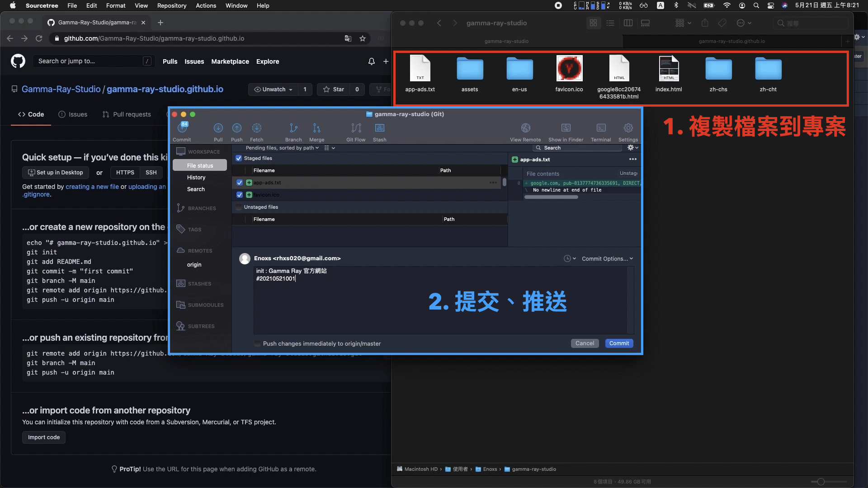Image resolution: width=868 pixels, height=488 pixels.
Task: Open the Actions menu in menu bar
Action: [206, 5]
